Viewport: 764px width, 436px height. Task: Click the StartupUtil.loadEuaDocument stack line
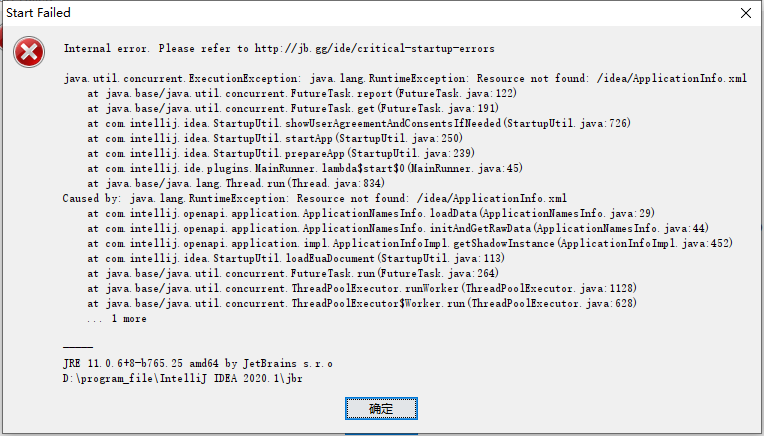296,259
